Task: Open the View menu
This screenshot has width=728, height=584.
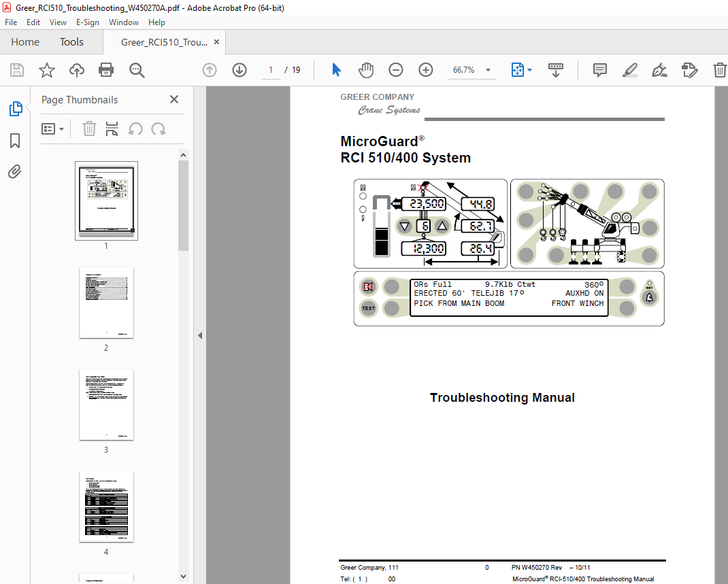Action: click(x=58, y=22)
